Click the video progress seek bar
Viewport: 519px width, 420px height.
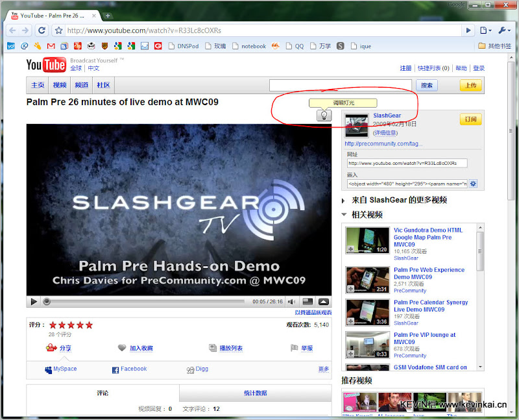point(146,301)
